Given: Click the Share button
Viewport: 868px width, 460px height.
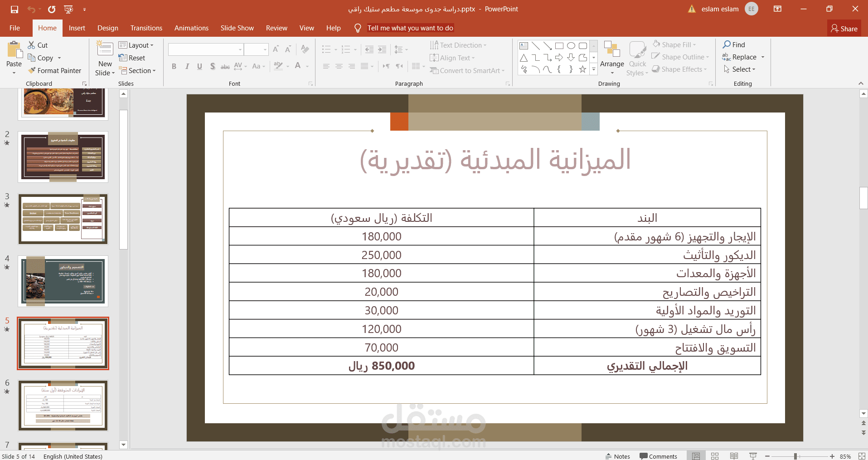Looking at the screenshot, I should [x=844, y=29].
